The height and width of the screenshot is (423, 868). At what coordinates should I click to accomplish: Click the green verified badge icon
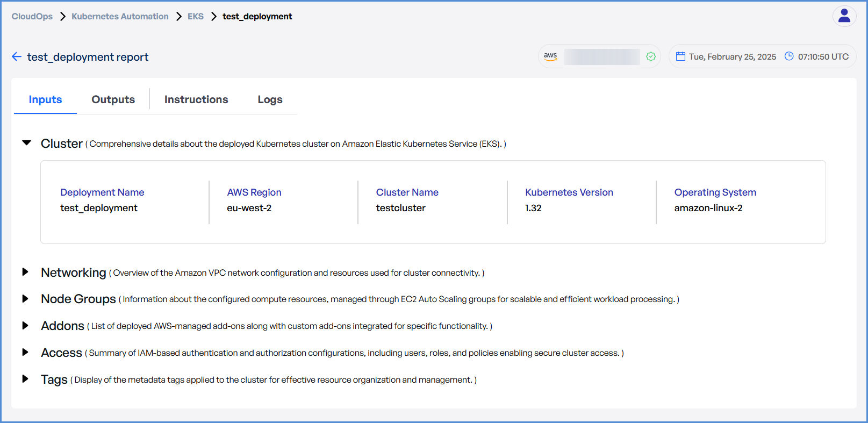650,56
